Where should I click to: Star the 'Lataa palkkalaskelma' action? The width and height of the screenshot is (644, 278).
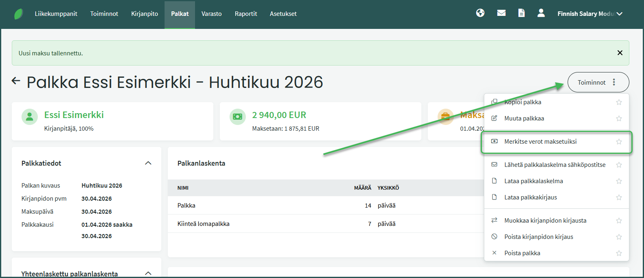pyautogui.click(x=619, y=181)
